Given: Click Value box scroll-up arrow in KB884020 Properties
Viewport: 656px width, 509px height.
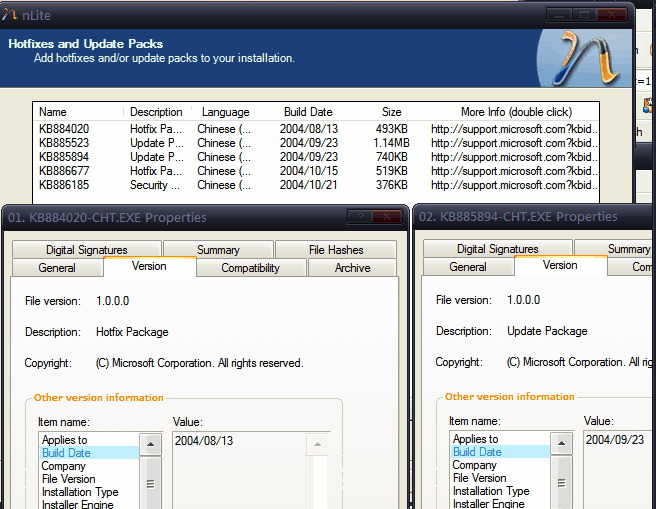Looking at the screenshot, I should [x=317, y=444].
